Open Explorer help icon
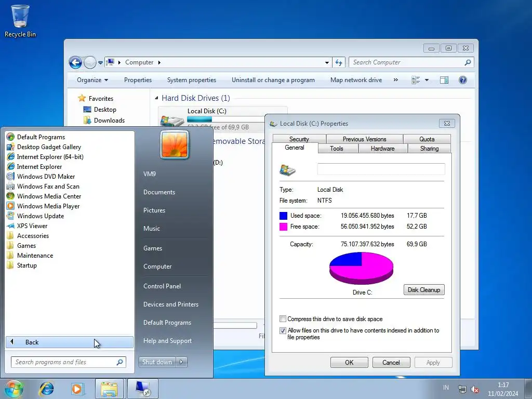This screenshot has height=399, width=532. pyautogui.click(x=463, y=80)
